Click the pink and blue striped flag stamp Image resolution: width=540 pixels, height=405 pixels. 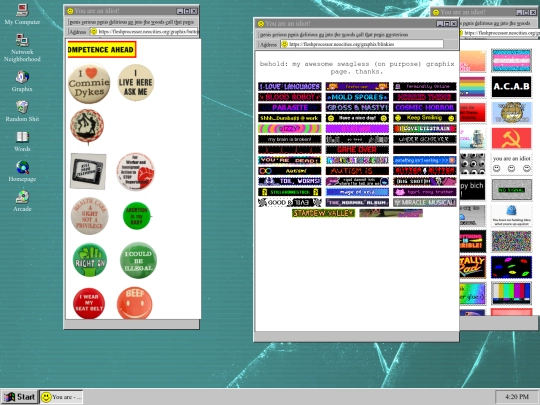pos(511,60)
